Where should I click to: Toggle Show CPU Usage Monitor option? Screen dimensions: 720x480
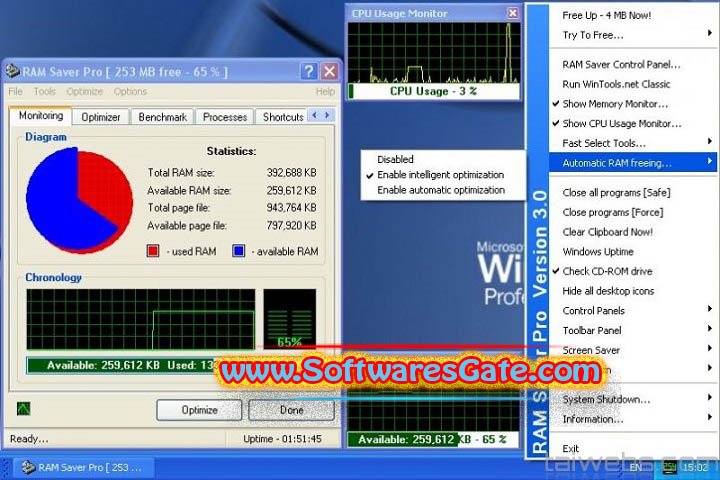pos(633,124)
